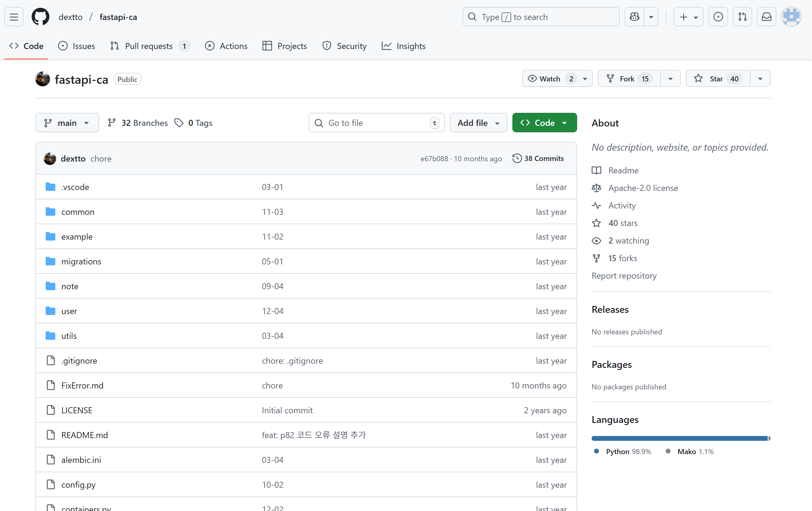Open the migrations folder

click(81, 261)
